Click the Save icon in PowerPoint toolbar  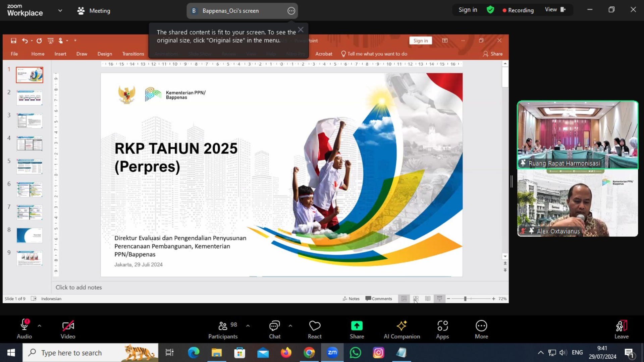point(13,41)
